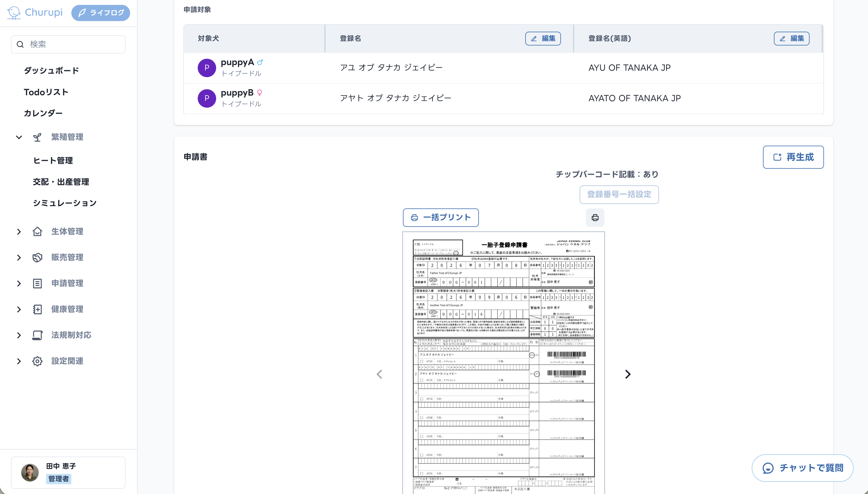868x494 pixels.
Task: Open シミュレーション submenu item
Action: (65, 203)
